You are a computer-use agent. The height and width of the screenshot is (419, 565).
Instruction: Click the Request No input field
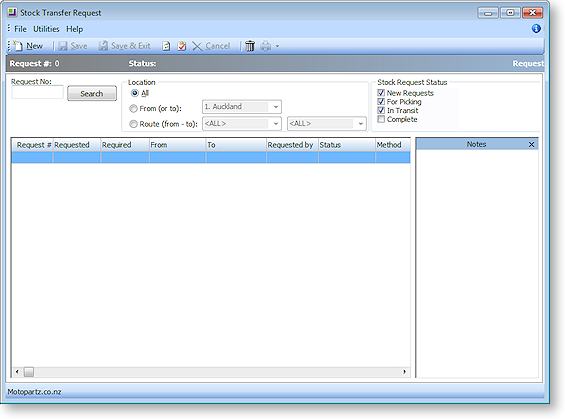click(x=37, y=93)
